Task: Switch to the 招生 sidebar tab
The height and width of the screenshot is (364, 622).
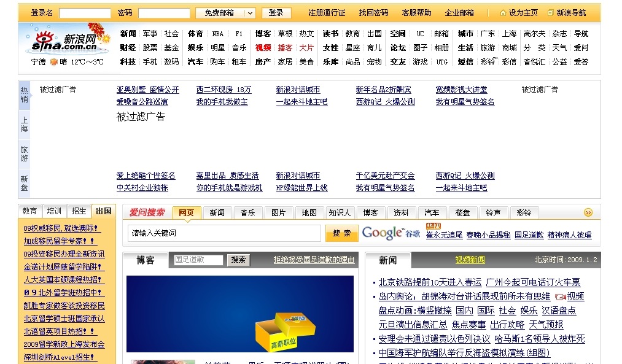Action: click(79, 211)
